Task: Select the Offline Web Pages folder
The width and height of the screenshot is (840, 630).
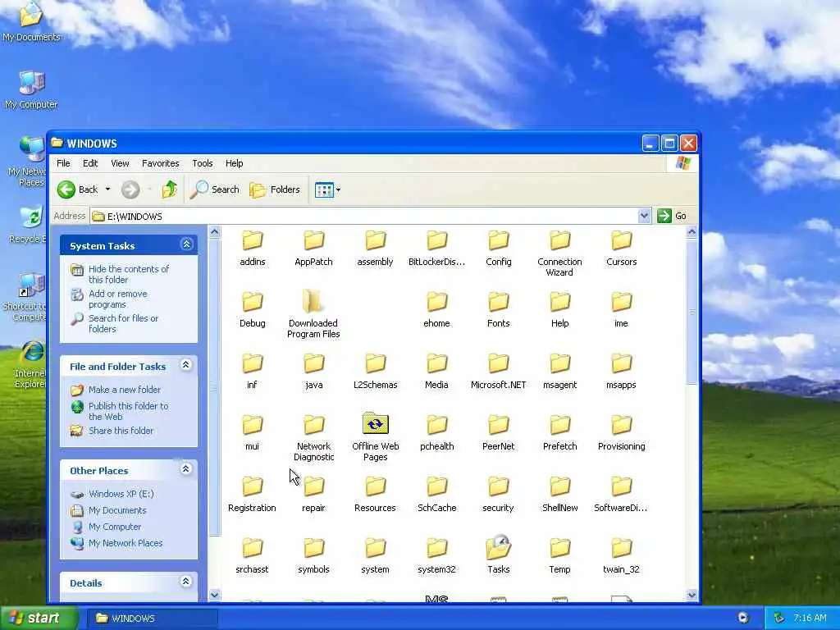Action: click(376, 437)
